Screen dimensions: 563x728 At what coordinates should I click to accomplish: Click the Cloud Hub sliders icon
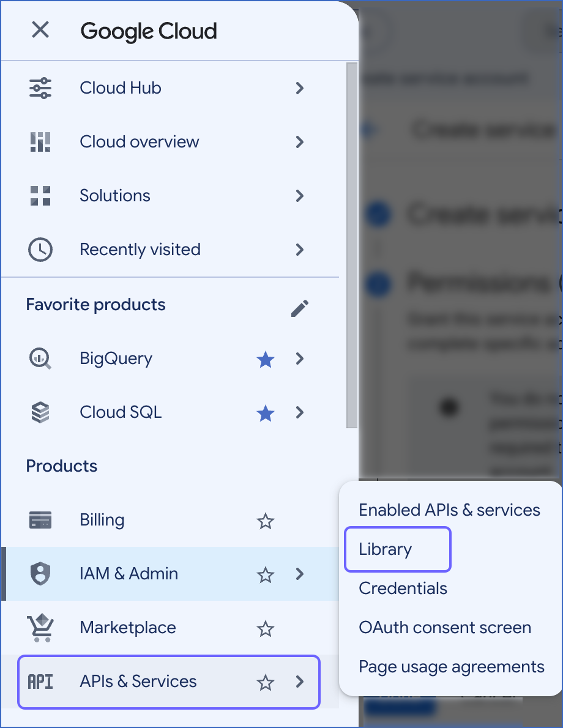(40, 88)
